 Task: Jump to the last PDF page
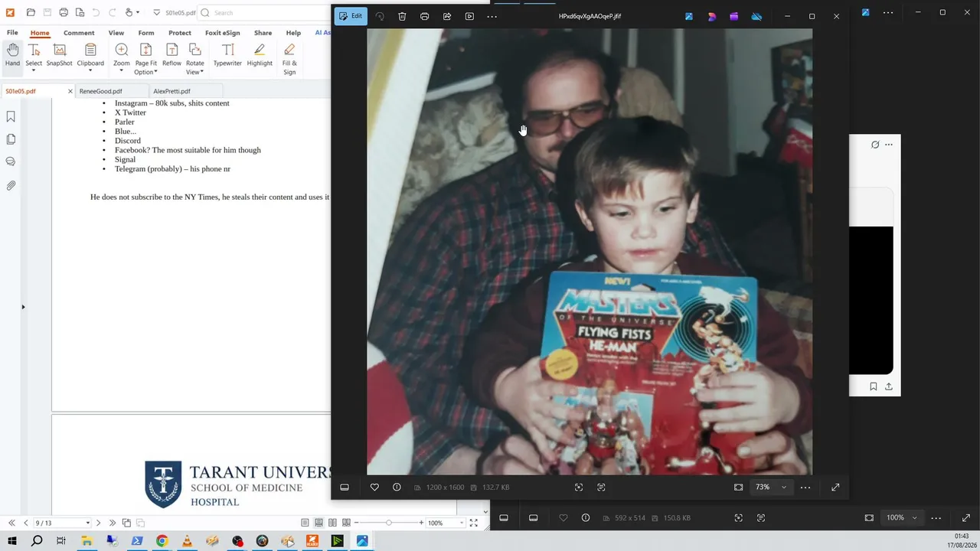pyautogui.click(x=113, y=523)
